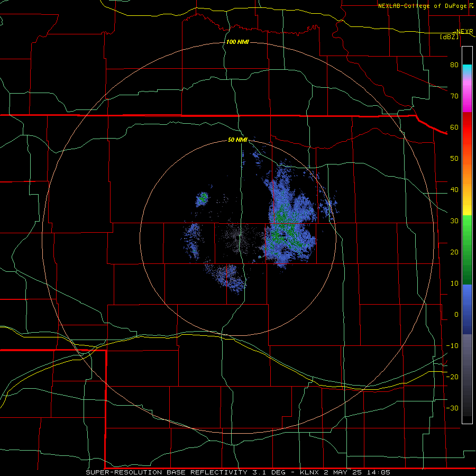The height and width of the screenshot is (476, 476).
Task: Click the -30 dBZ scale value
Action: (x=452, y=408)
